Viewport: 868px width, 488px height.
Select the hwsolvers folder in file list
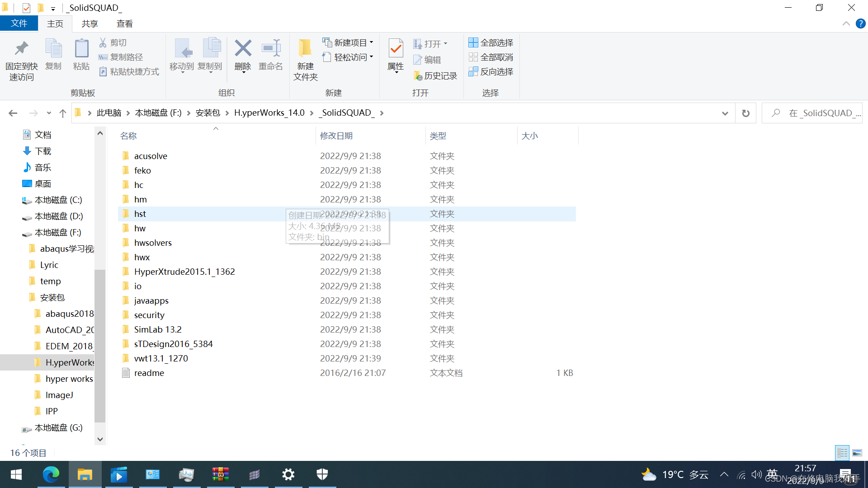pyautogui.click(x=153, y=243)
